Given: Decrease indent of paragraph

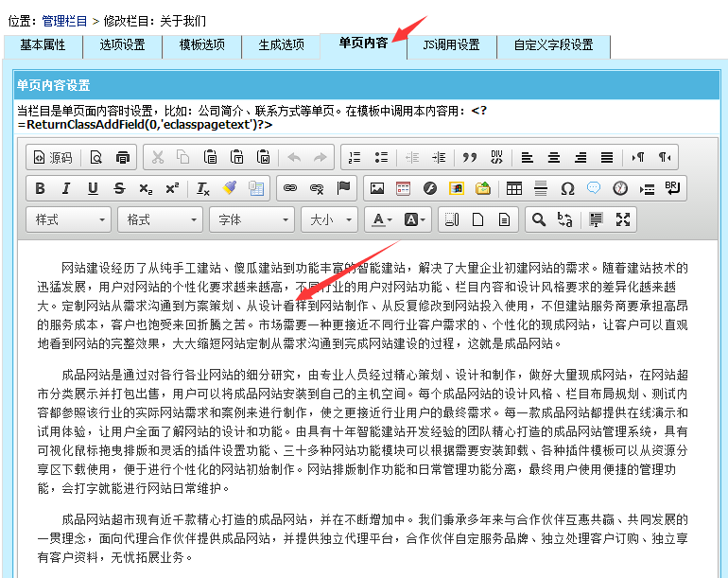Looking at the screenshot, I should [412, 158].
